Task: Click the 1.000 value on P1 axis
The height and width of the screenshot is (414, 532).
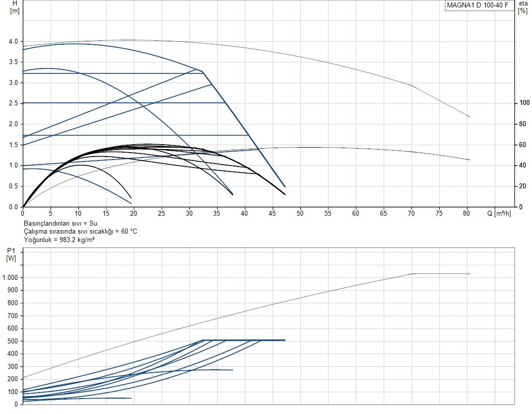Action: point(10,278)
